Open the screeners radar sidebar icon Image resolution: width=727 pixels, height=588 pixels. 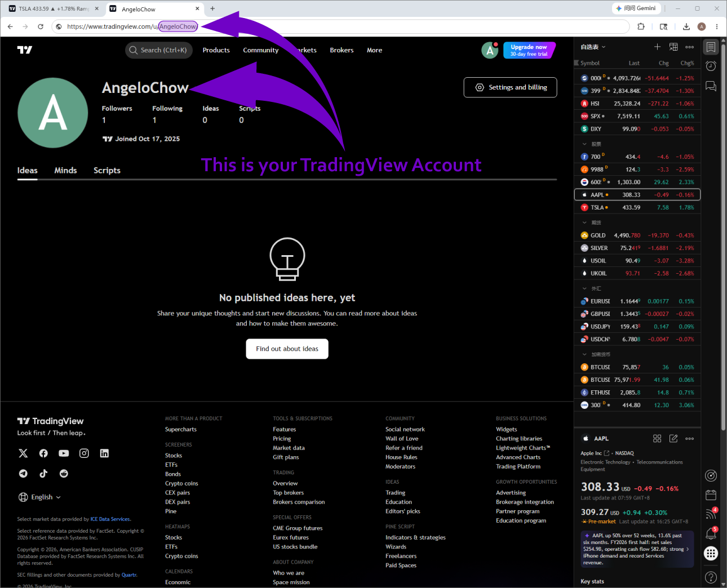tap(711, 475)
